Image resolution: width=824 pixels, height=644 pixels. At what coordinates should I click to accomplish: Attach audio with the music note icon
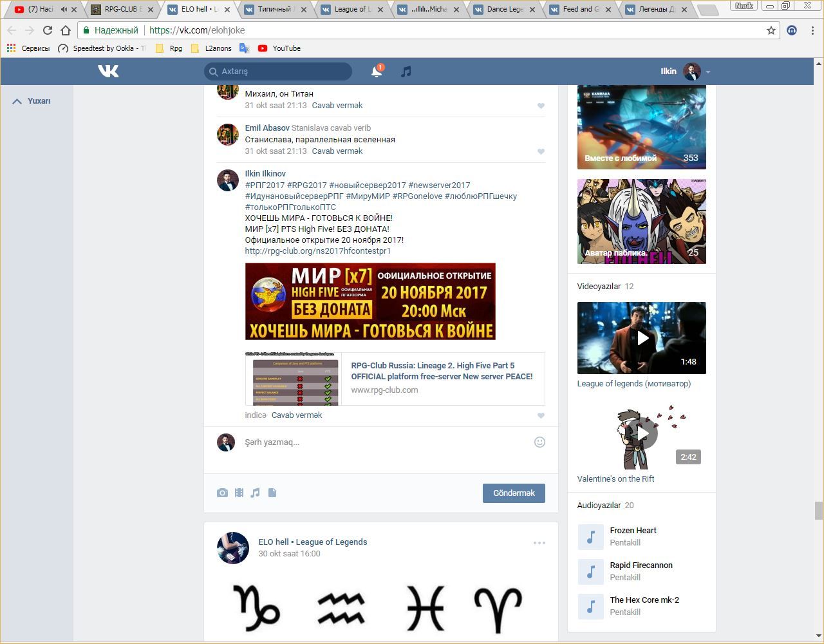(256, 493)
